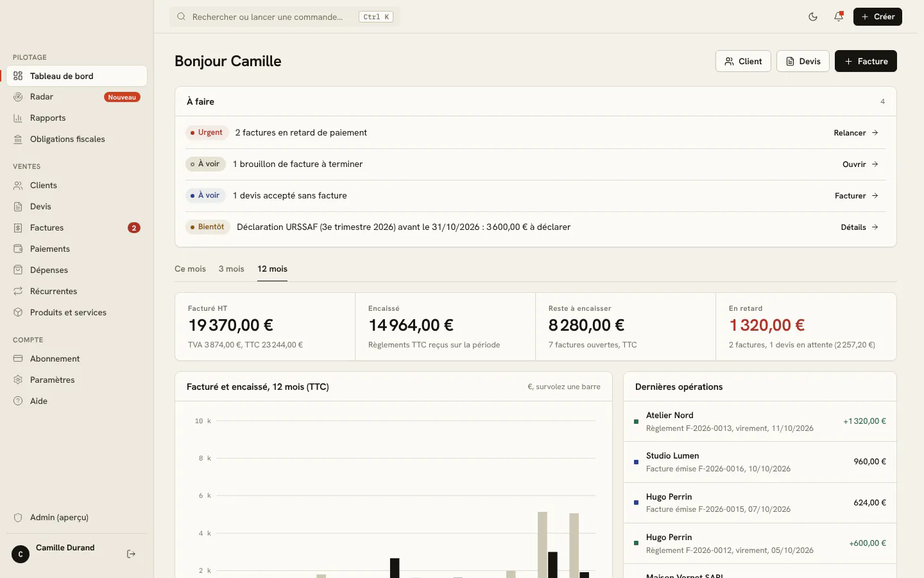Viewport: 924px width, 578px height.
Task: Click the Abonnement card icon
Action: tap(18, 359)
